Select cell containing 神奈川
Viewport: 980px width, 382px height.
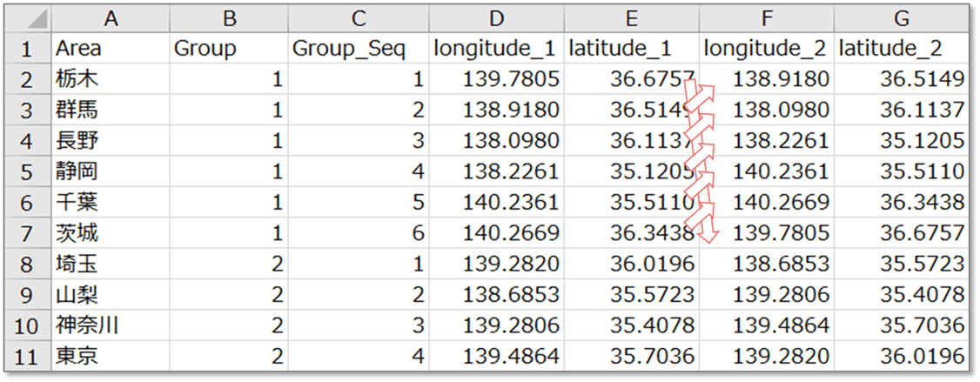coord(111,325)
